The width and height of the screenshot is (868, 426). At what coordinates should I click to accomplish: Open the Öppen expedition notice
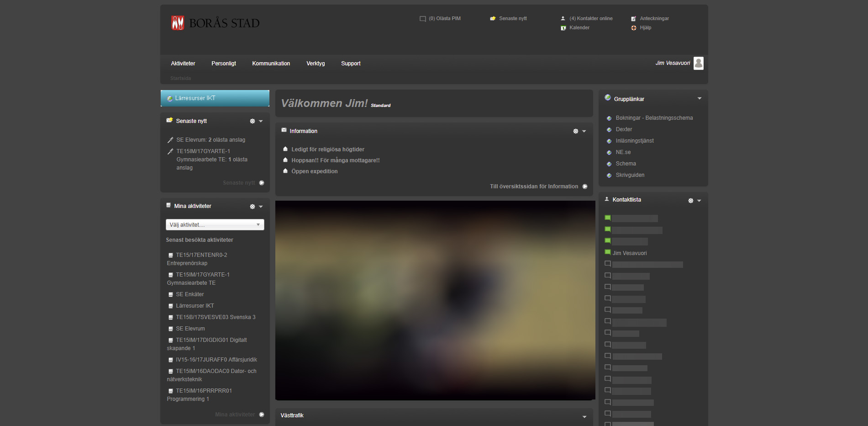point(315,171)
